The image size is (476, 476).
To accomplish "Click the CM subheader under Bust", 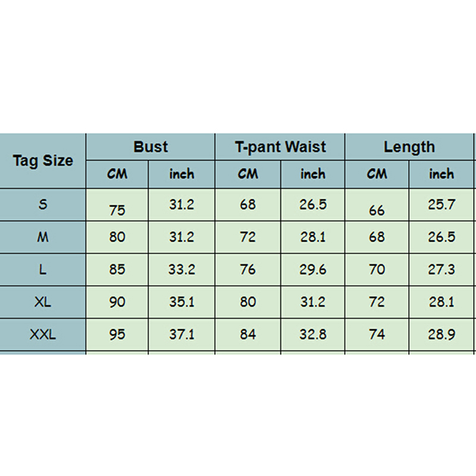I will pyautogui.click(x=117, y=174).
